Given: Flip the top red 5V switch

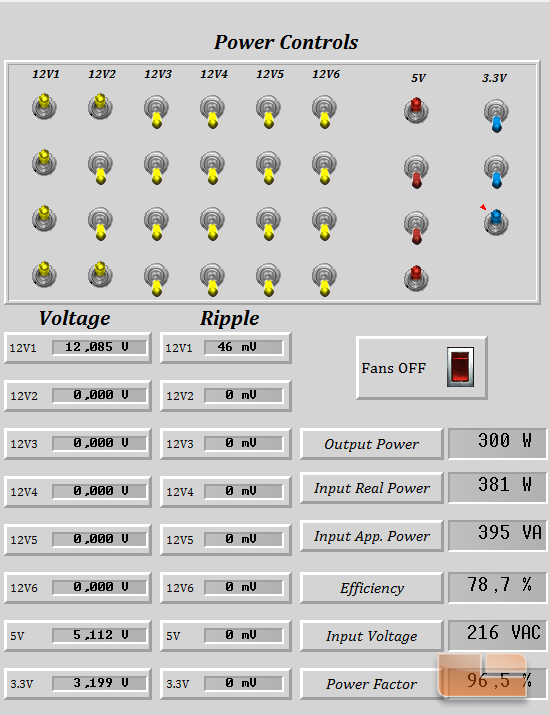Looking at the screenshot, I should (x=416, y=110).
